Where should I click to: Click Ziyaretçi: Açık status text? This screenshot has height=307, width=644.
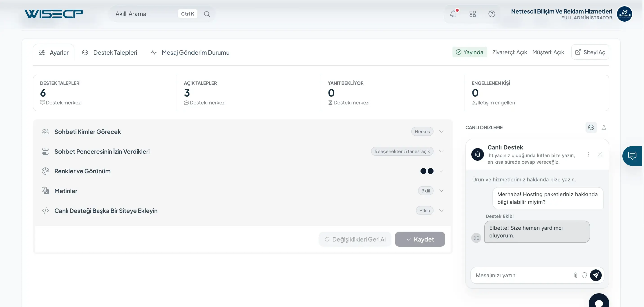[x=510, y=52]
